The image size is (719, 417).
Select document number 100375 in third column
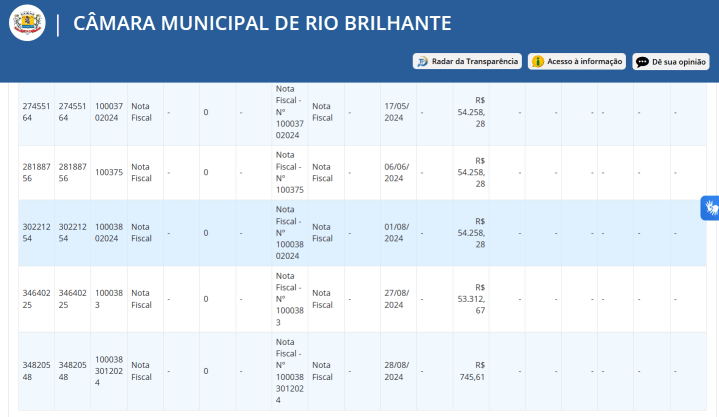click(109, 172)
